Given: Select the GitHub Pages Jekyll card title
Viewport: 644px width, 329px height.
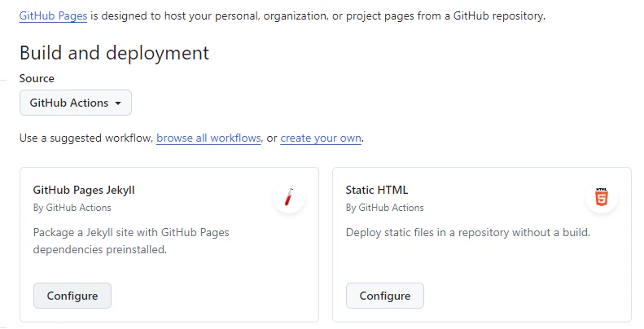Looking at the screenshot, I should click(x=84, y=191).
